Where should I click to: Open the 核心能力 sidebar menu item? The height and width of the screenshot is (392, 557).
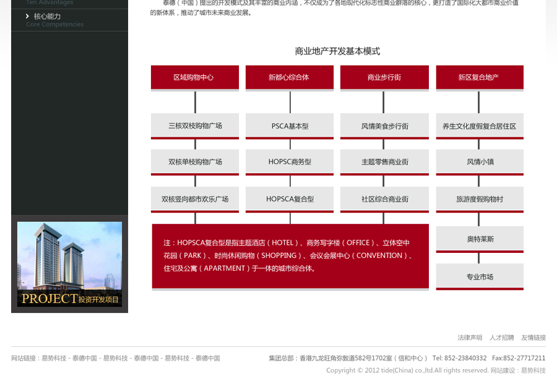pyautogui.click(x=47, y=16)
